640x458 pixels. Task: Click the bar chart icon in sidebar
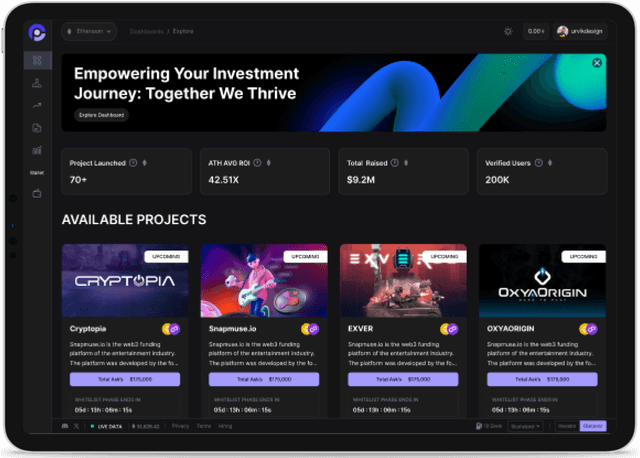(37, 150)
